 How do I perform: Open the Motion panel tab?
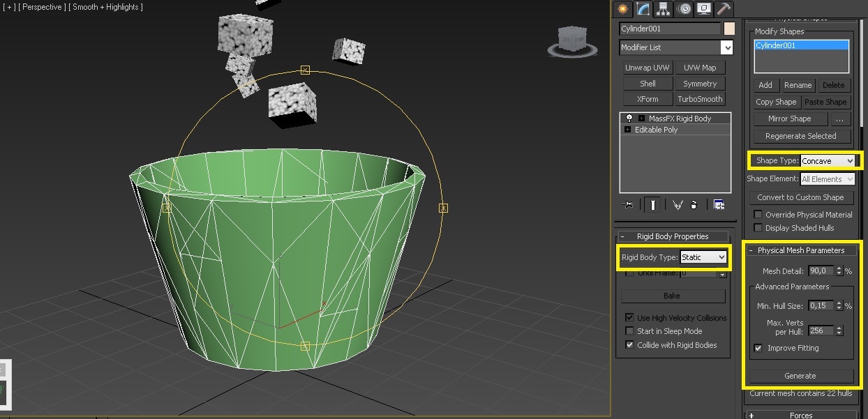[684, 9]
